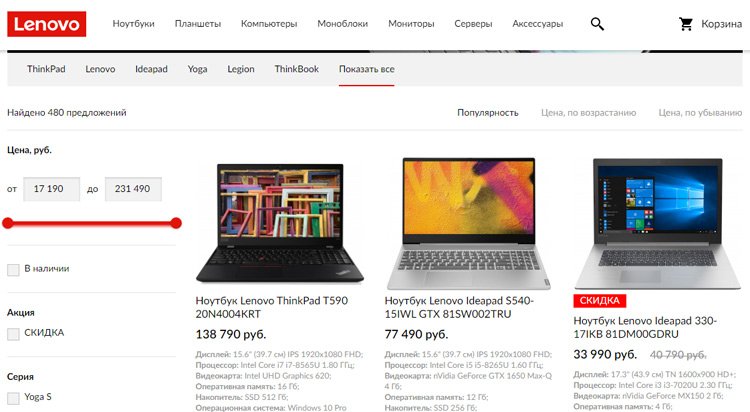Switch to the ThinkPad tab
Viewport: 750px width, 412px height.
pyautogui.click(x=46, y=69)
